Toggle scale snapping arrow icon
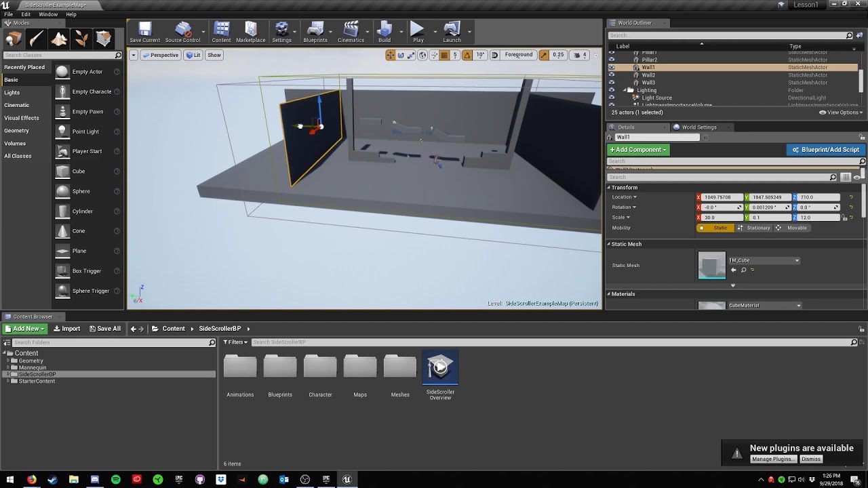868x488 pixels. 544,55
